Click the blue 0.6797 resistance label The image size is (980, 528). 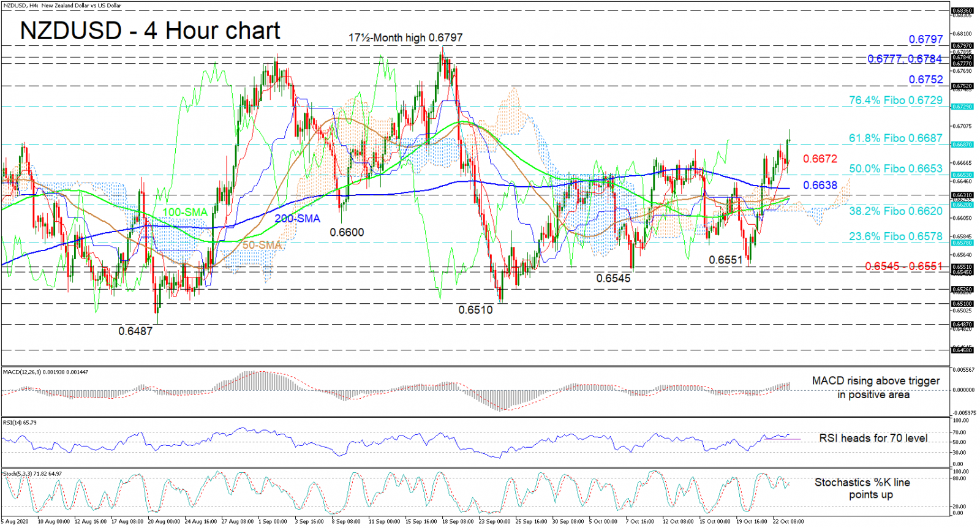tap(925, 40)
